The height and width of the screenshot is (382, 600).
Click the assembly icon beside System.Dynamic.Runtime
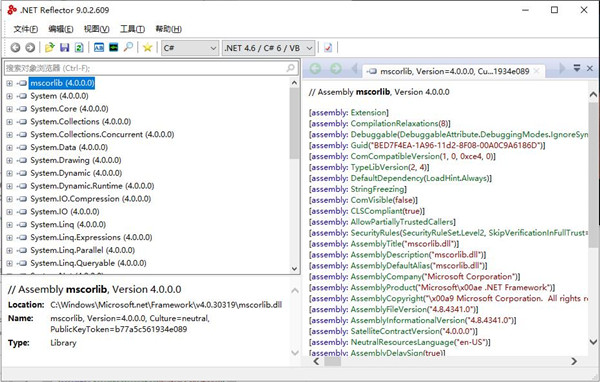[23, 186]
